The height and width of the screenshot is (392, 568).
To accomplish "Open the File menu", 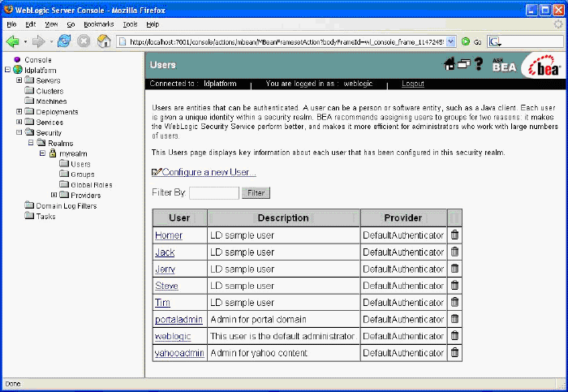I will 11,24.
